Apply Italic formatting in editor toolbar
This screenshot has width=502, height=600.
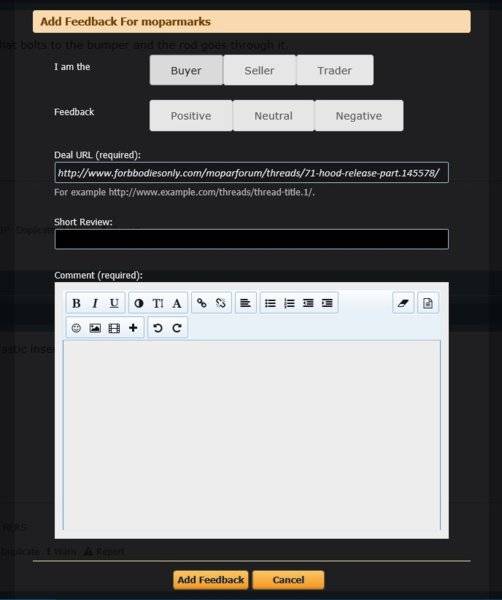tap(95, 303)
